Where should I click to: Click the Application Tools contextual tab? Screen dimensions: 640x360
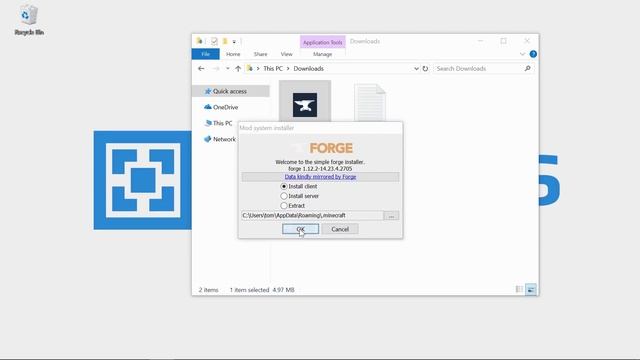[322, 42]
